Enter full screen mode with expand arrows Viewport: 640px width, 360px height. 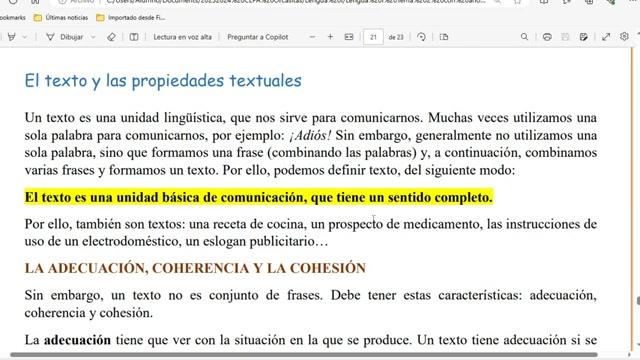click(606, 37)
